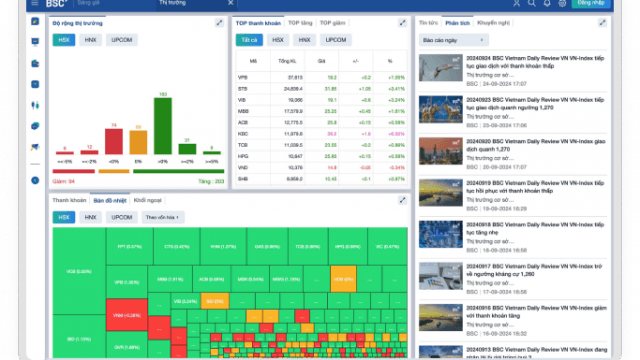
Task: Switch to the Khối ngoại tab
Action: point(147,200)
